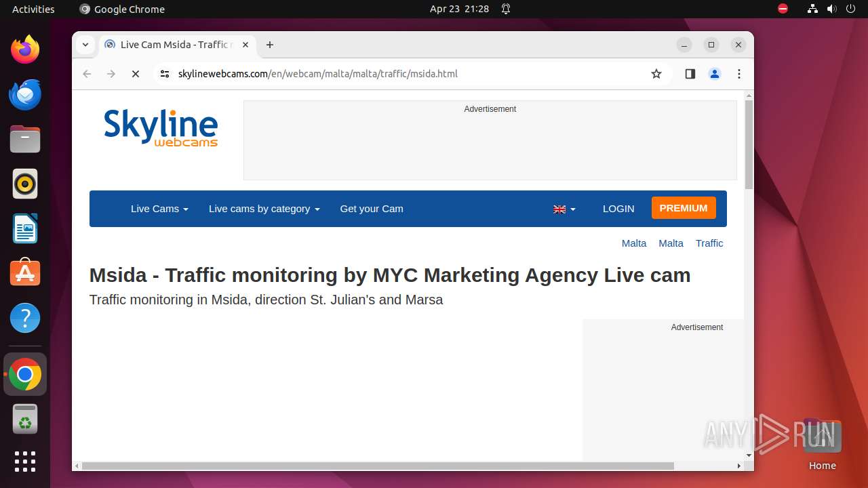Click horizontal scrollbar left arrow

(77, 466)
